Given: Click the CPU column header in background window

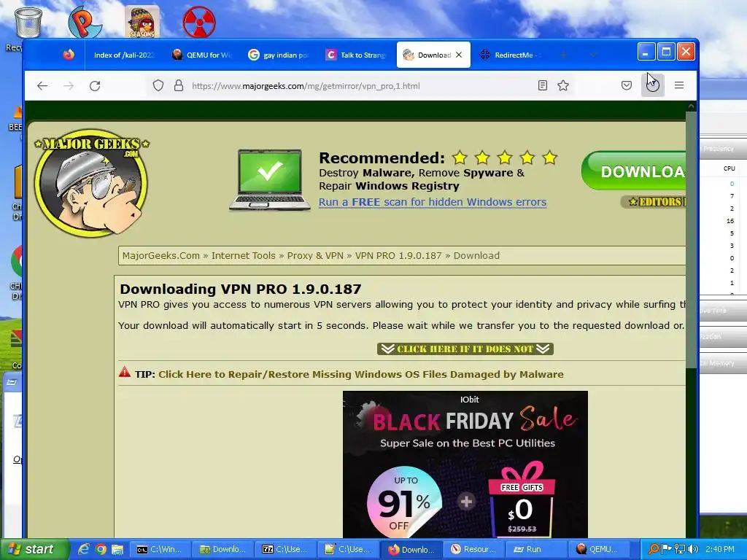Looking at the screenshot, I should point(729,168).
